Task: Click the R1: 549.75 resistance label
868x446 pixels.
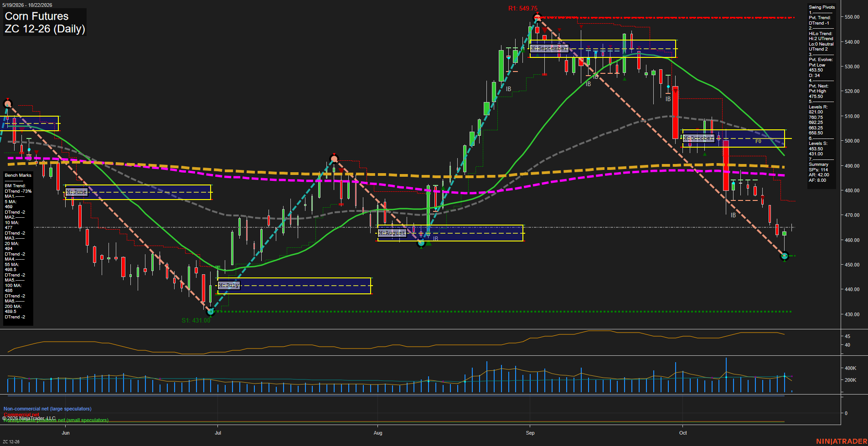Action: tap(523, 9)
